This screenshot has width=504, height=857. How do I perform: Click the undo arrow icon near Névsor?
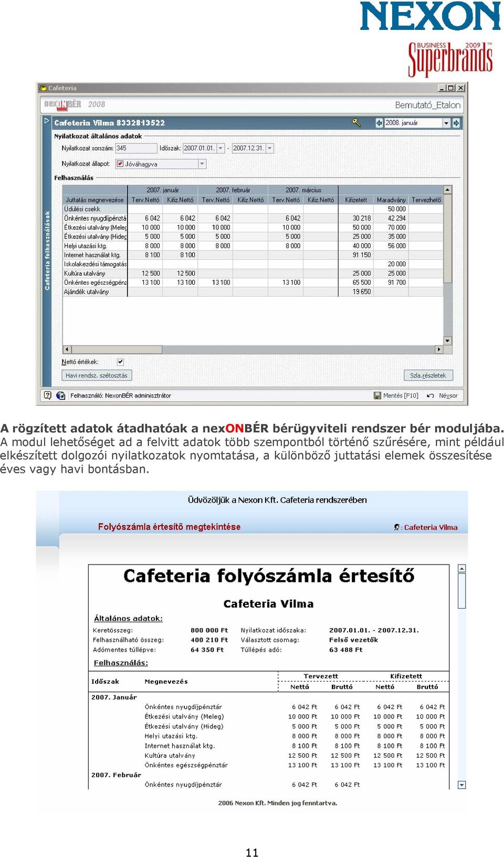tap(430, 395)
